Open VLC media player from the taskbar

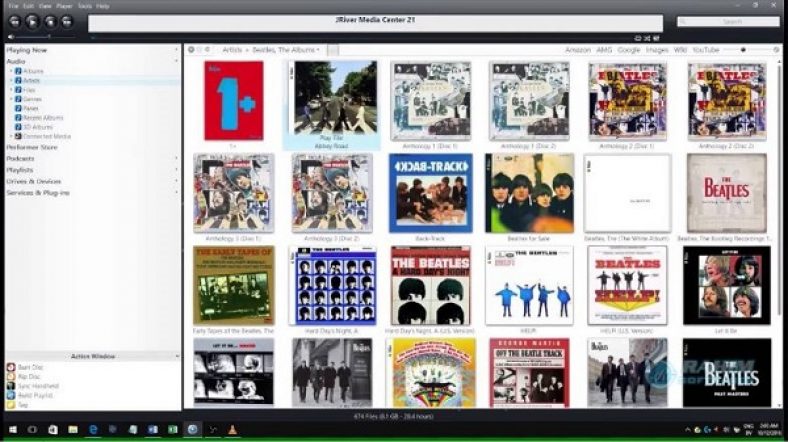tap(232, 430)
